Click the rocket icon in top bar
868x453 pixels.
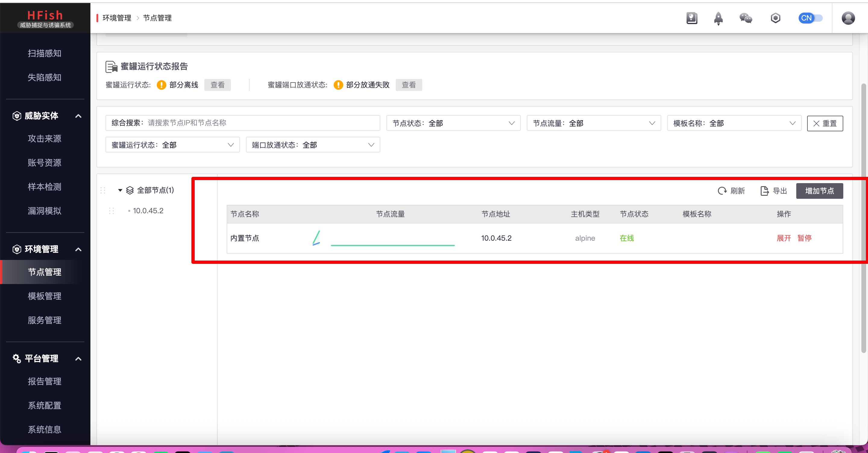click(718, 18)
